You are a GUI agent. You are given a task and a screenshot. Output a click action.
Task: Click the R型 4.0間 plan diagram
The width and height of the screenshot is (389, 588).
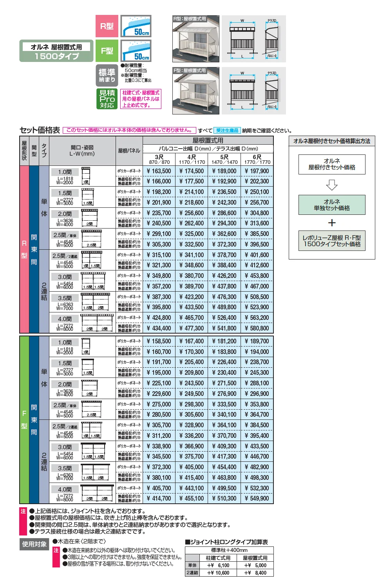(x=97, y=323)
